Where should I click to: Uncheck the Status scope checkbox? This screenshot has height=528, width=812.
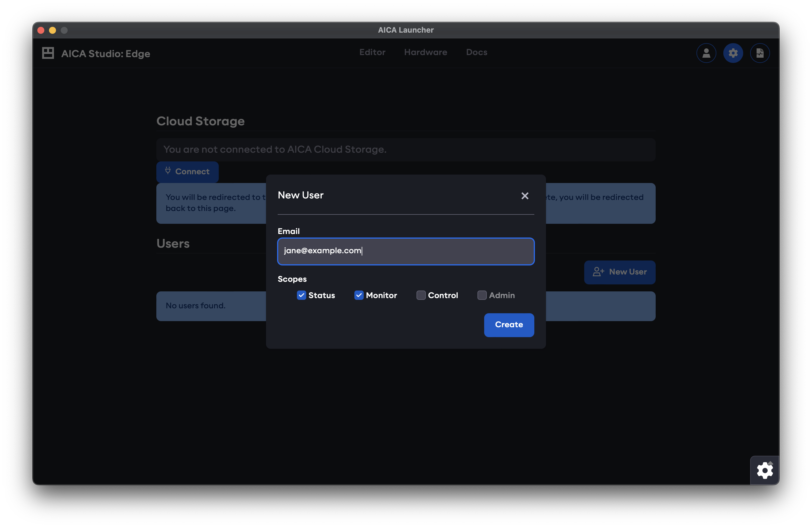coord(301,295)
